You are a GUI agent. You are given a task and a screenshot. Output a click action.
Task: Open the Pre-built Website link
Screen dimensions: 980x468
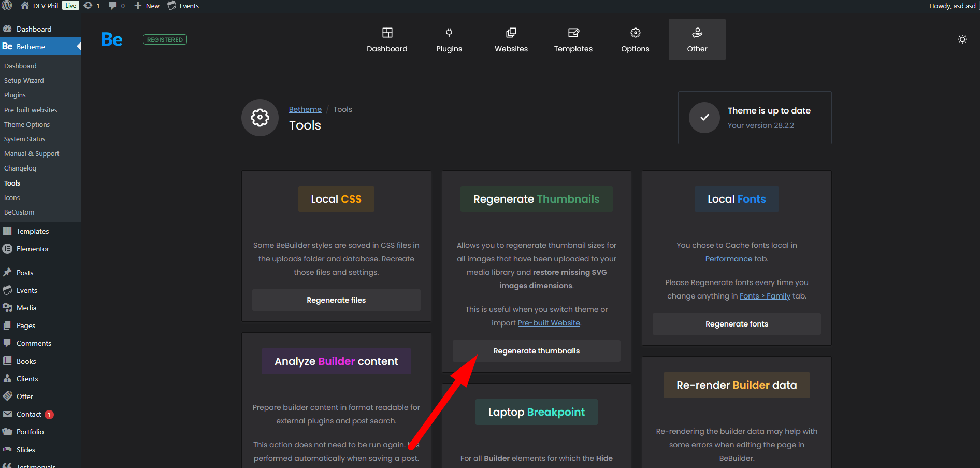(x=549, y=323)
